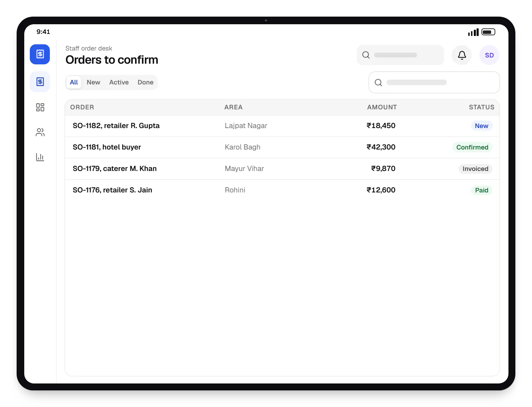Click the AREA column header
Screen dimensions: 532x407
click(233, 107)
